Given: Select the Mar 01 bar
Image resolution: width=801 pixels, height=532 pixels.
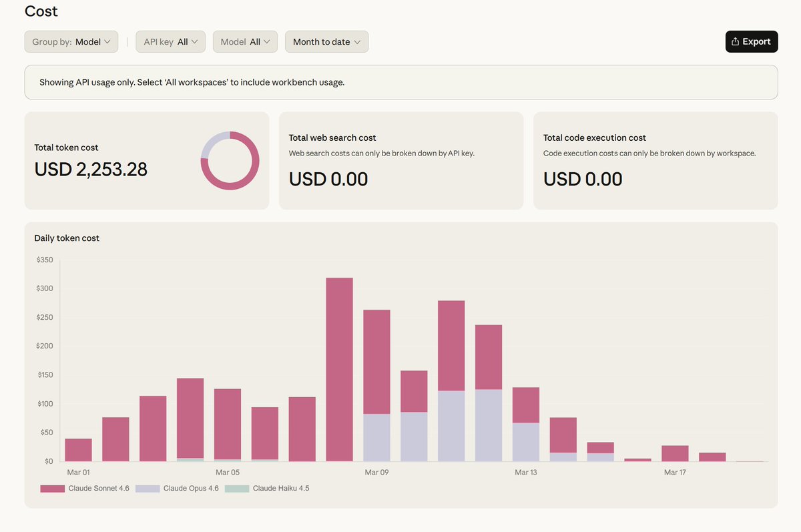Looking at the screenshot, I should pyautogui.click(x=78, y=450).
